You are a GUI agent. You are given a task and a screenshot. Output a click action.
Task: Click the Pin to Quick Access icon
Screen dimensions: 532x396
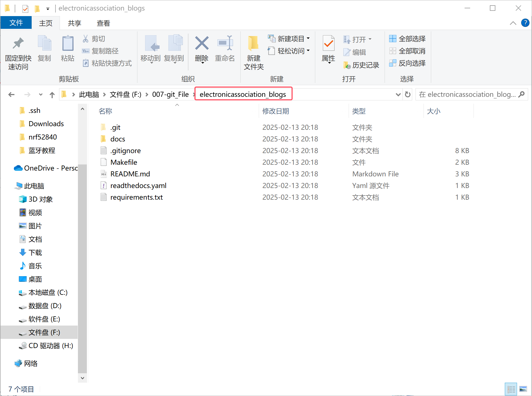point(18,44)
